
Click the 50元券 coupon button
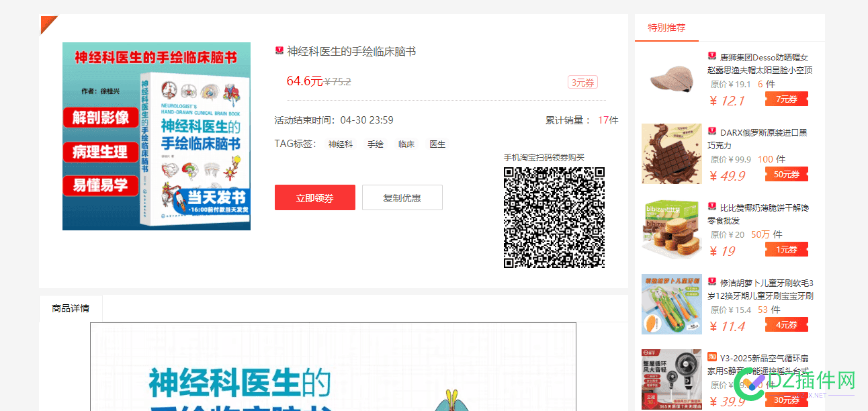[787, 175]
